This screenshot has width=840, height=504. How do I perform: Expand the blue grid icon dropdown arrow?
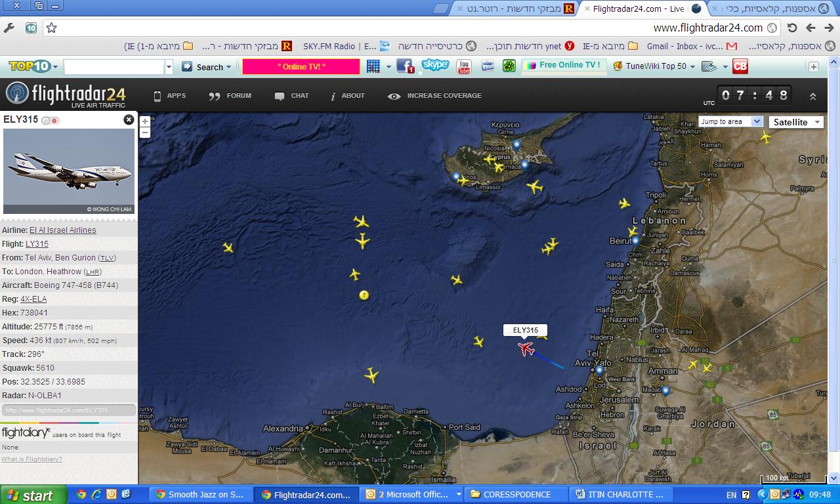click(388, 67)
